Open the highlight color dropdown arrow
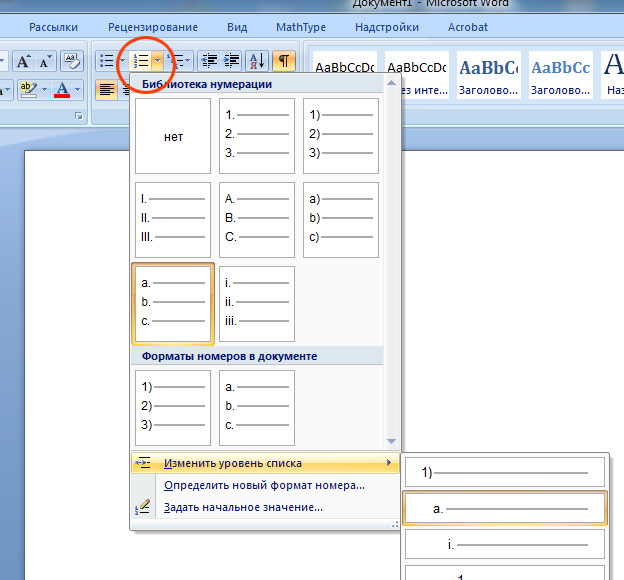 [x=45, y=90]
